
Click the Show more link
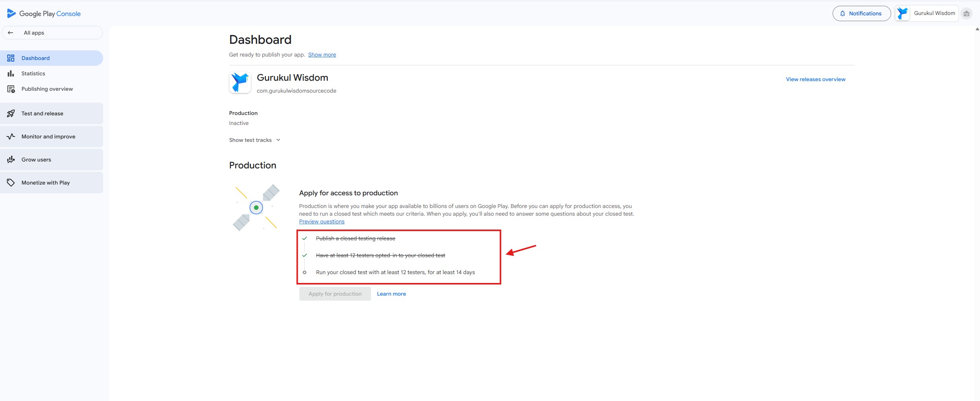coord(322,55)
